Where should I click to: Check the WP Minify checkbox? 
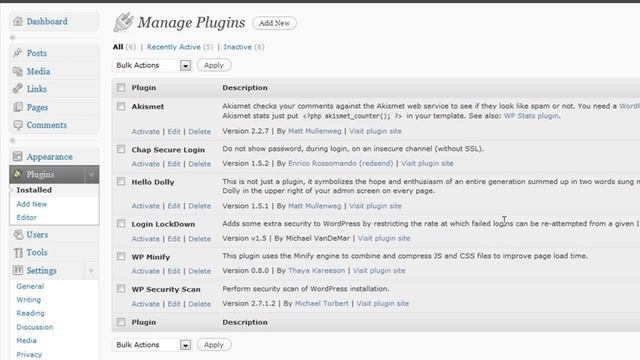tap(121, 256)
